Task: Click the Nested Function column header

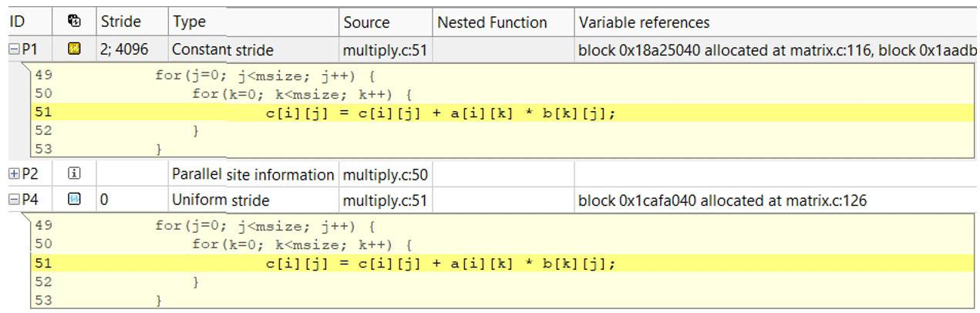Action: (x=492, y=22)
